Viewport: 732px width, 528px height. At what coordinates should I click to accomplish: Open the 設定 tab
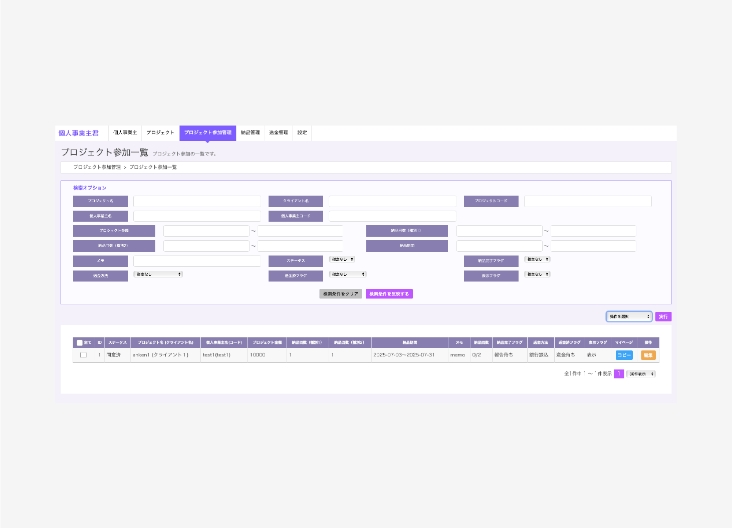303,133
